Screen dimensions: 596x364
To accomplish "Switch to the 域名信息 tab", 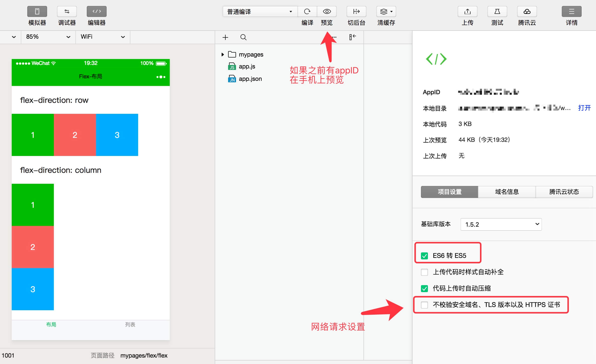I will [x=507, y=192].
